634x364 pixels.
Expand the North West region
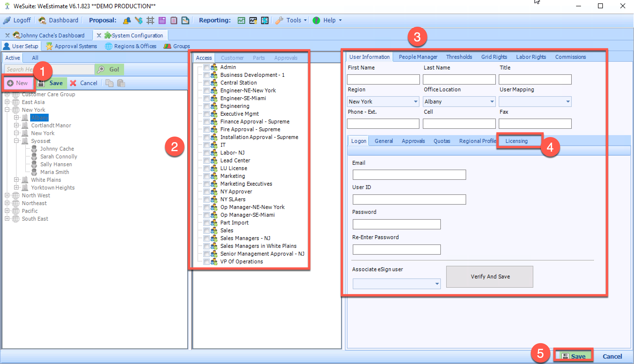pos(7,195)
